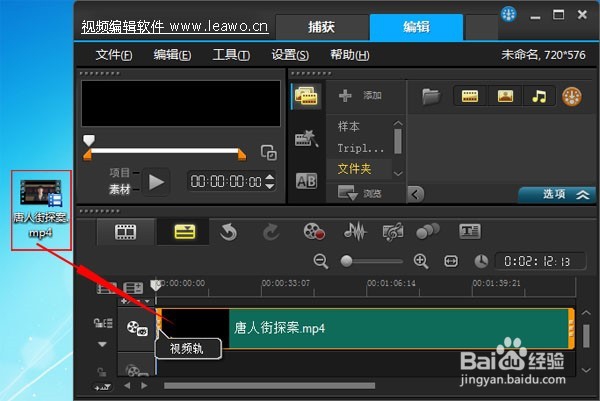Screen dimensions: 600x401
Task: Click the timeline playhead marker
Action: coord(155,285)
